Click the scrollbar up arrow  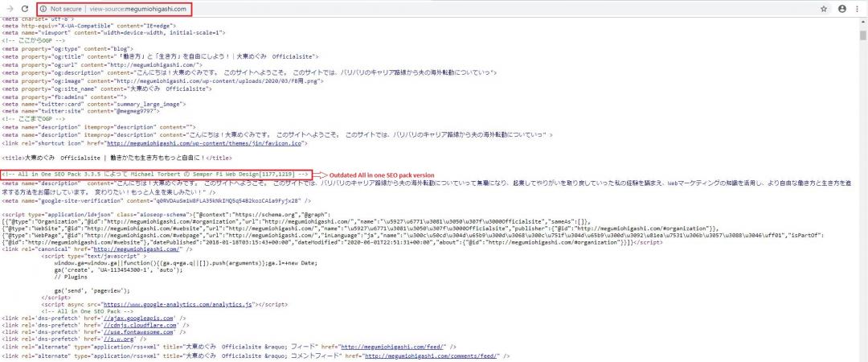coord(862,23)
